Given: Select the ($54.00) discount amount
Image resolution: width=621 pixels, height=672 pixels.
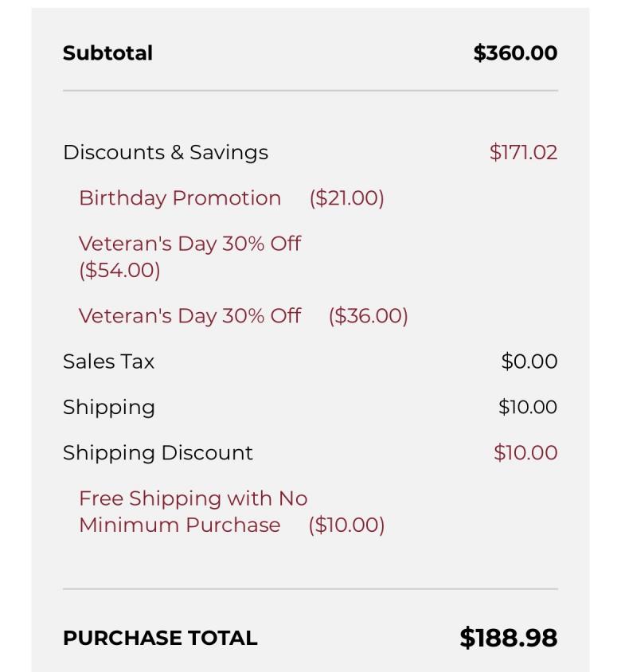Looking at the screenshot, I should point(119,270).
